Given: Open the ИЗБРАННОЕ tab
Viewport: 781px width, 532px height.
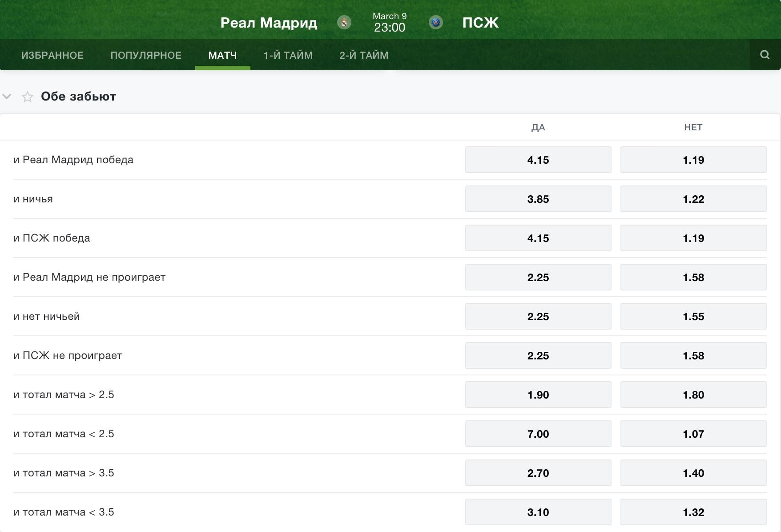Looking at the screenshot, I should point(52,55).
